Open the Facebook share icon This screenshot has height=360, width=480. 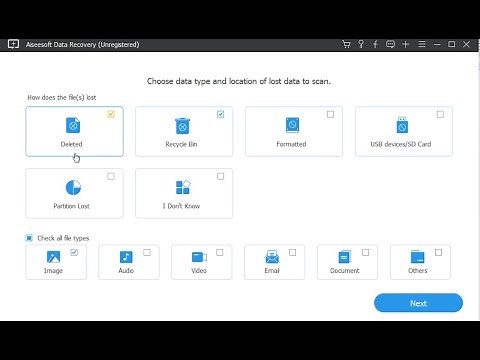tap(375, 44)
